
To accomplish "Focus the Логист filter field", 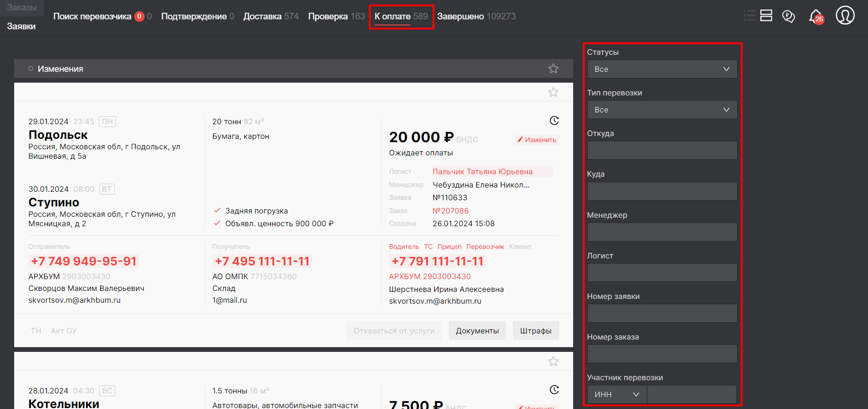I will point(662,273).
